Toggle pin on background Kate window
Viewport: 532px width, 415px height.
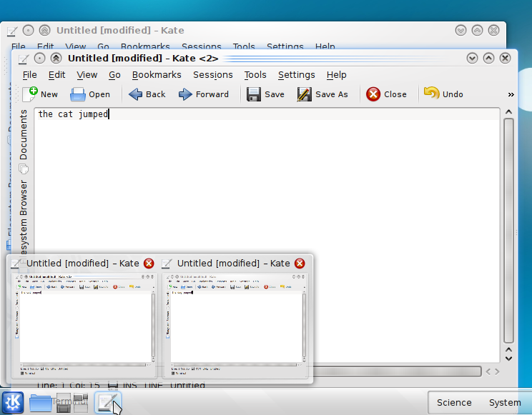(x=28, y=31)
